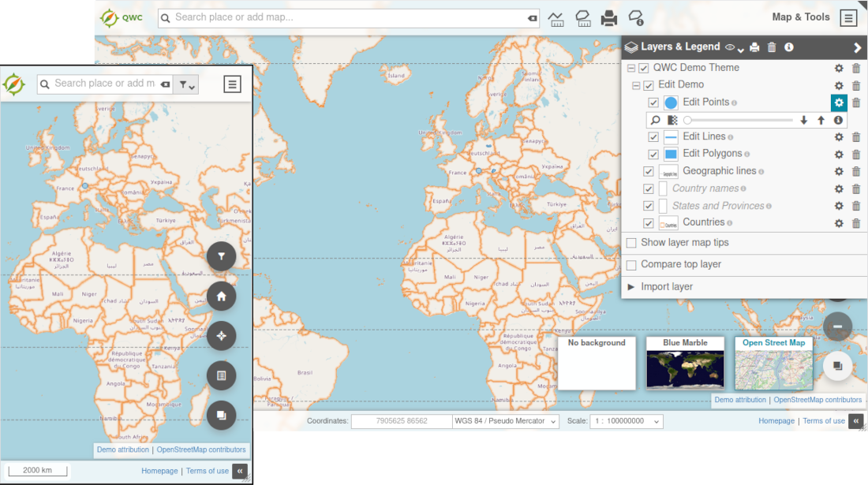Open the Map & Tools menu
The width and height of the screenshot is (868, 485).
[848, 18]
